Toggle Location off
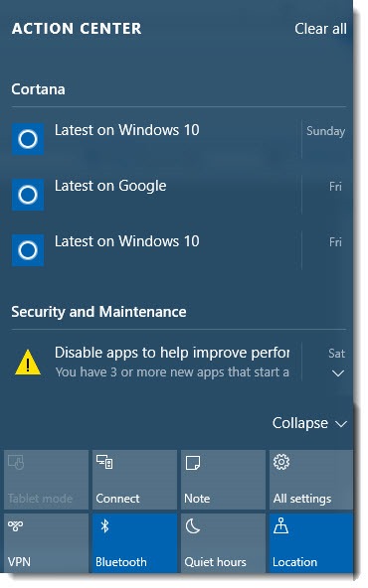This screenshot has height=588, width=368. pyautogui.click(x=311, y=543)
